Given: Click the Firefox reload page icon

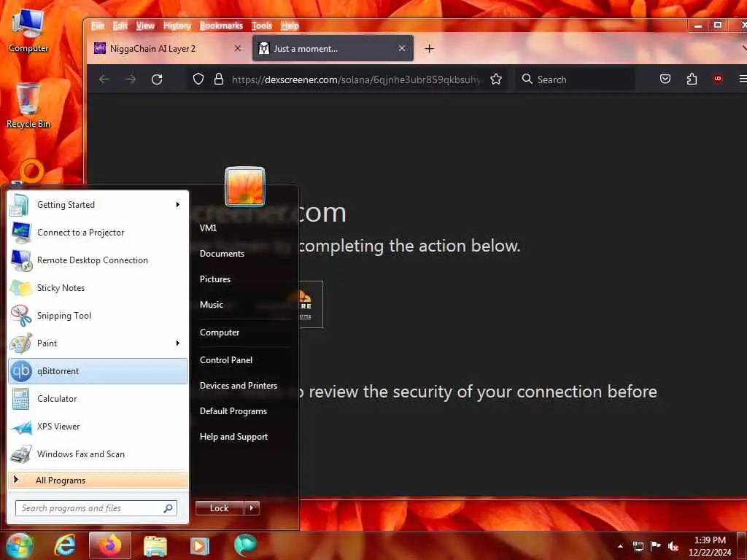Looking at the screenshot, I should pyautogui.click(x=157, y=79).
